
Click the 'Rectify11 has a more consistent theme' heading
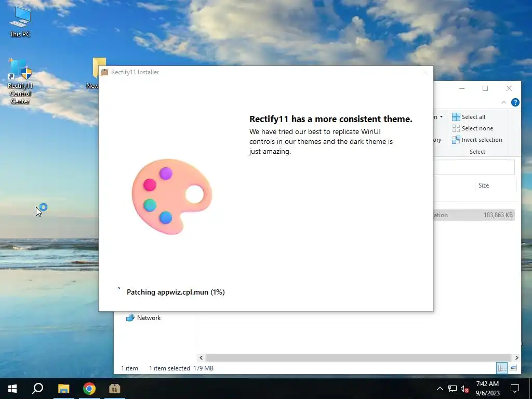tap(331, 119)
